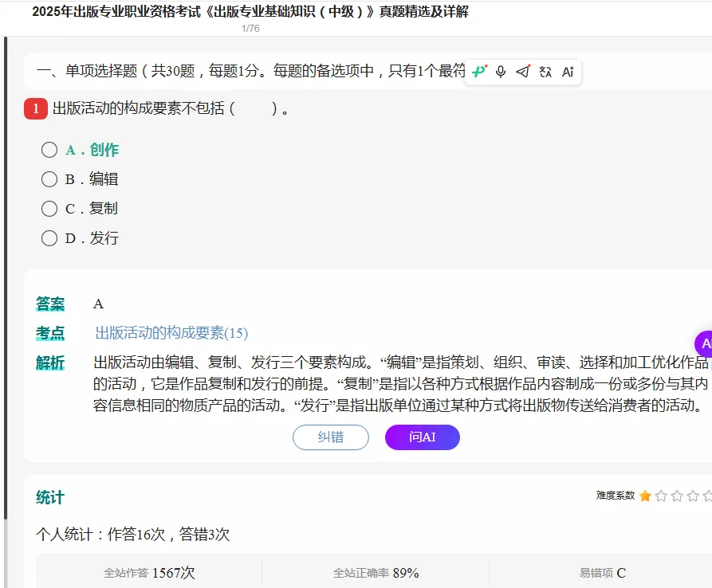This screenshot has height=588, width=712.
Task: Click the translate icon in floating toolbar
Action: click(x=545, y=72)
